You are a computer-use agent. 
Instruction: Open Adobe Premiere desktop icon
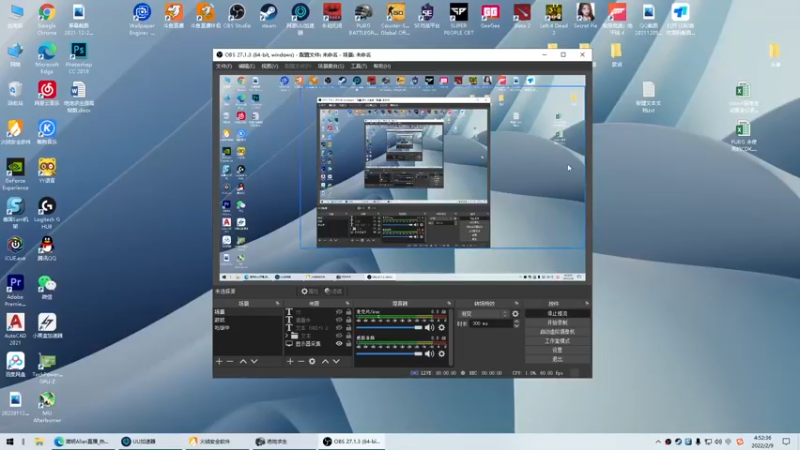(15, 291)
